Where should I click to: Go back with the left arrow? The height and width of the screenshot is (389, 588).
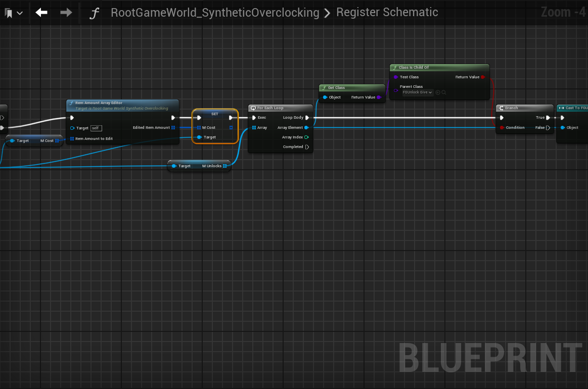click(x=41, y=13)
